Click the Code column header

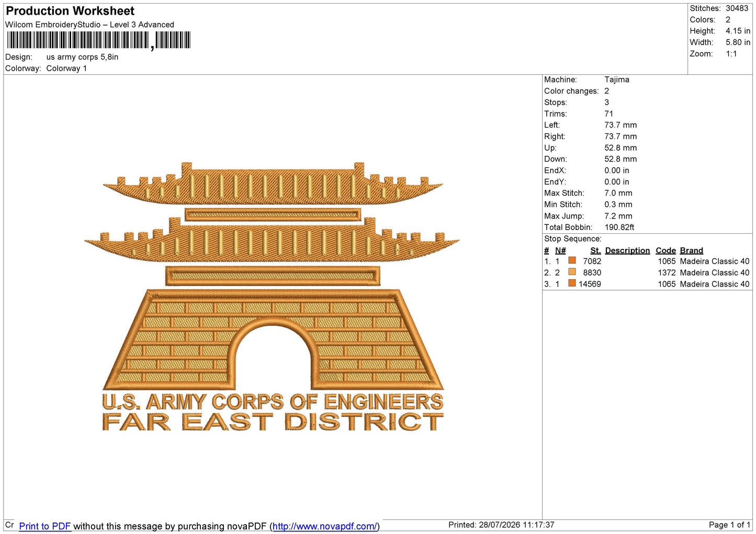[x=665, y=251]
